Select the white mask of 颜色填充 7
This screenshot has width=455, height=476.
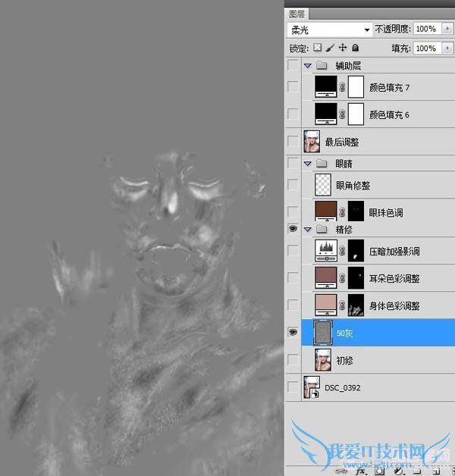[x=356, y=87]
